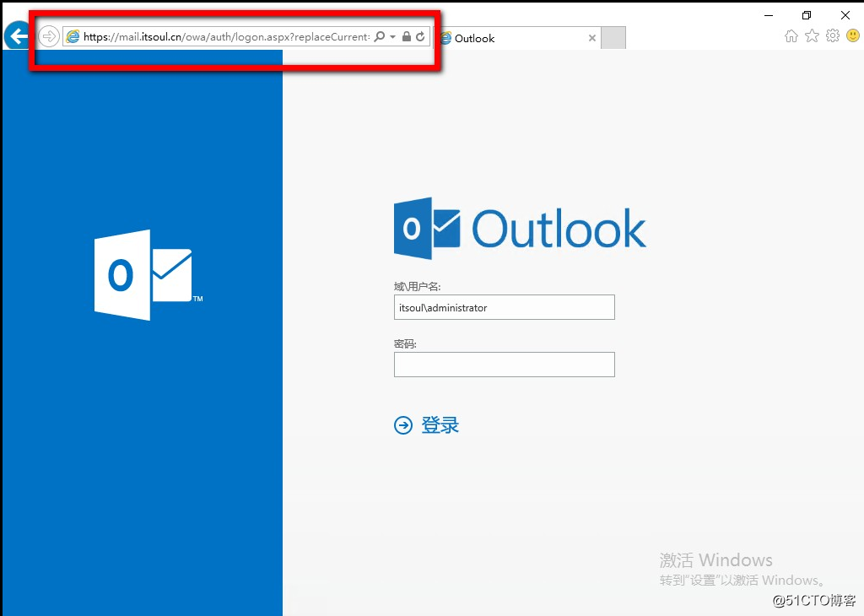864x616 pixels.
Task: Click the 登录 sign in text
Action: (x=440, y=425)
